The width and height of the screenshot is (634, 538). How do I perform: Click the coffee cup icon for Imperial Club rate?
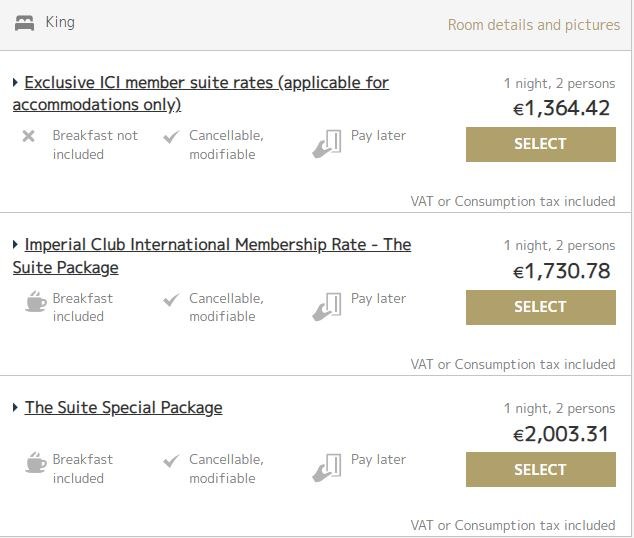coord(36,301)
